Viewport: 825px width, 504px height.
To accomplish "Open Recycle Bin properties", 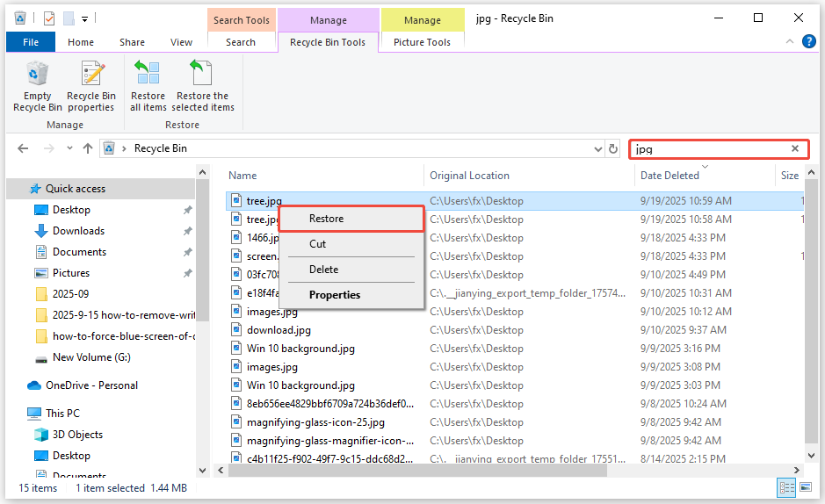I will 91,87.
